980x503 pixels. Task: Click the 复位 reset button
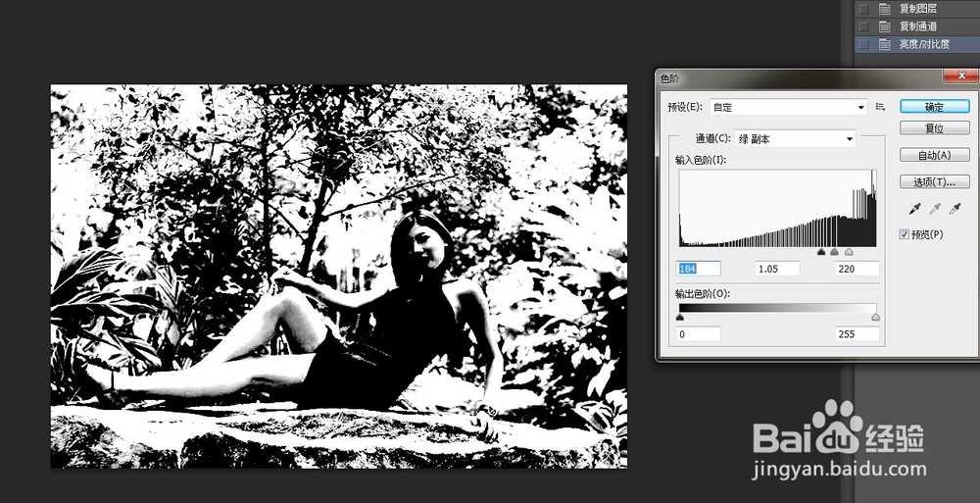(x=934, y=128)
